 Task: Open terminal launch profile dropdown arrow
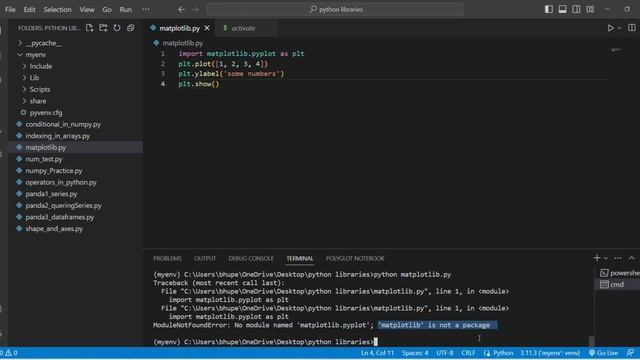(606, 258)
